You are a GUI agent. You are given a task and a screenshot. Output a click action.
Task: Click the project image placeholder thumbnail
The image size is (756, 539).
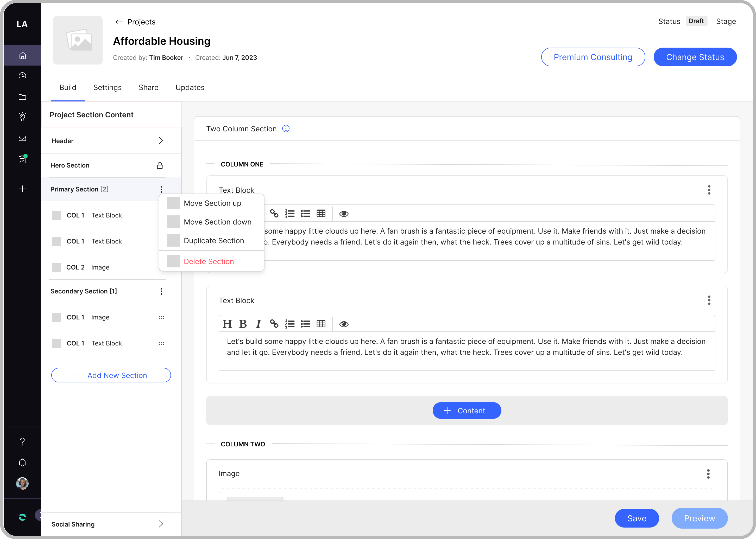tap(78, 40)
